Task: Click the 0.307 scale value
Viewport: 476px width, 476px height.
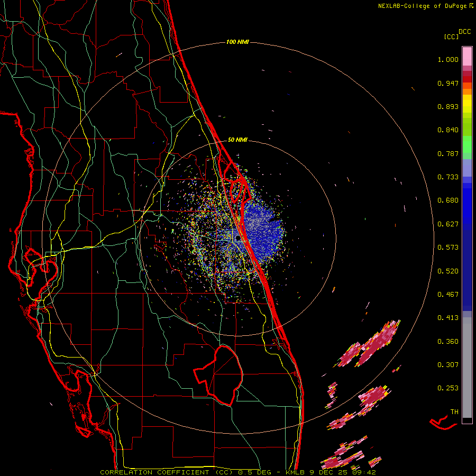Action: tap(448, 365)
